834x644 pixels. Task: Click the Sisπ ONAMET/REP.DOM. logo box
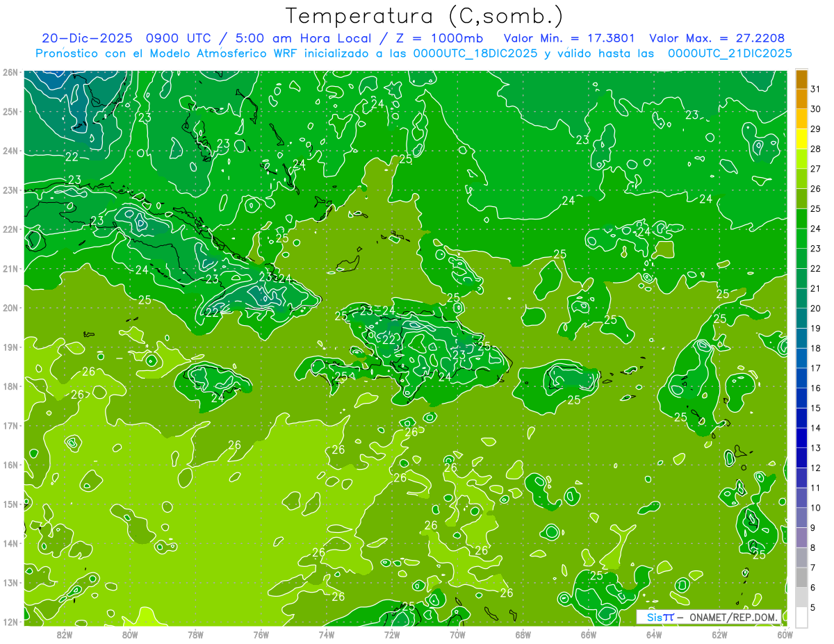pyautogui.click(x=709, y=617)
